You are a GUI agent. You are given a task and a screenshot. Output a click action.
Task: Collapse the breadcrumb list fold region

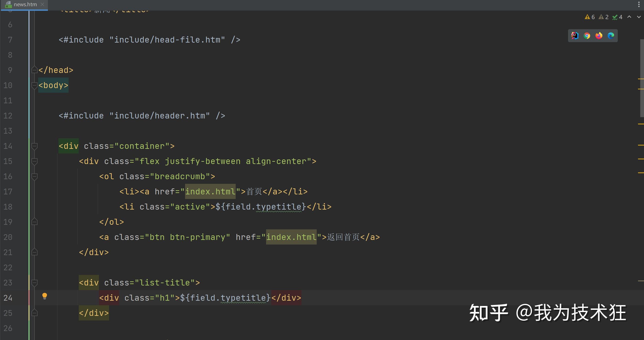35,177
